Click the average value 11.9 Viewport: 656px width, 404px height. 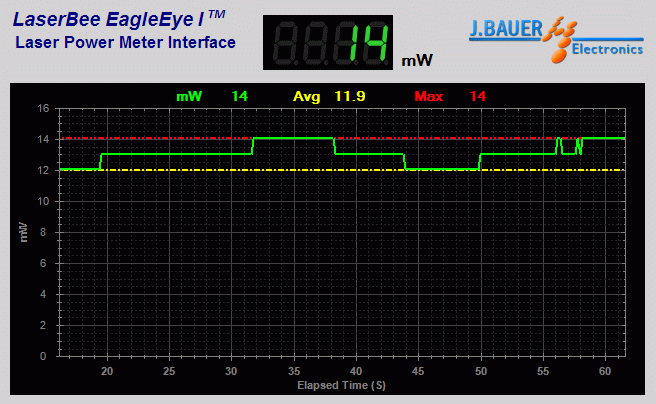tap(350, 96)
